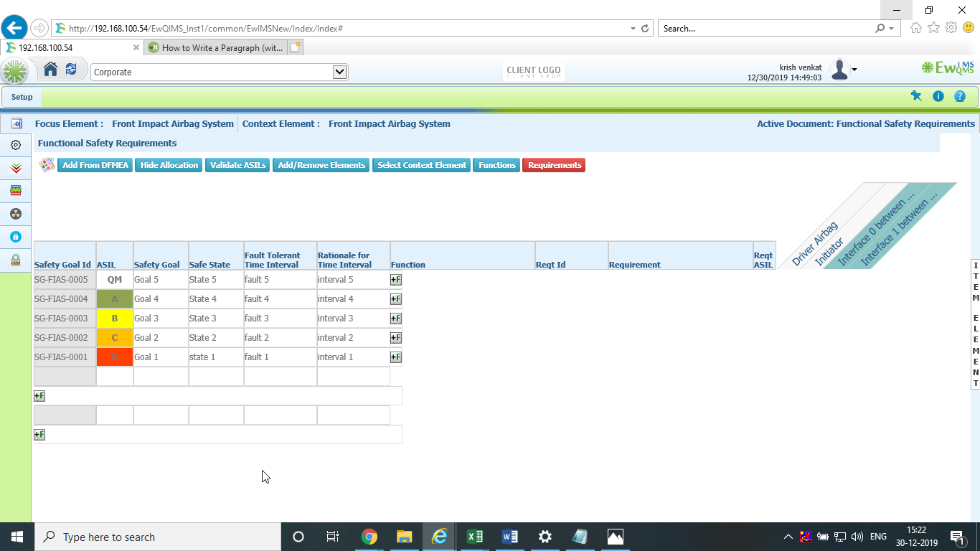The width and height of the screenshot is (980, 551).
Task: Click the browser back arrow button
Action: tap(14, 28)
